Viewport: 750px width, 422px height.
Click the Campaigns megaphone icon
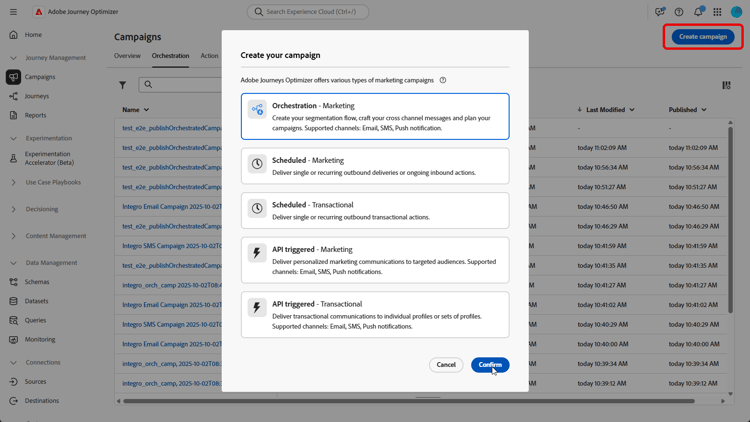point(13,77)
